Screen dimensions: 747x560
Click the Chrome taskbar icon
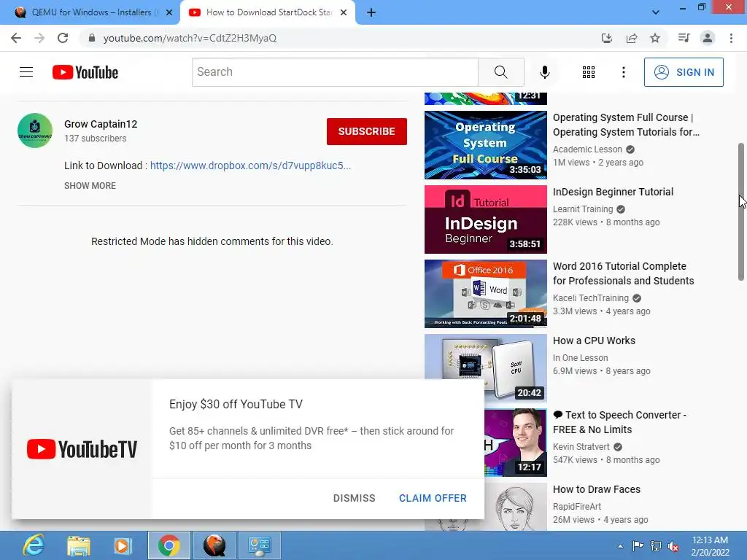point(169,545)
